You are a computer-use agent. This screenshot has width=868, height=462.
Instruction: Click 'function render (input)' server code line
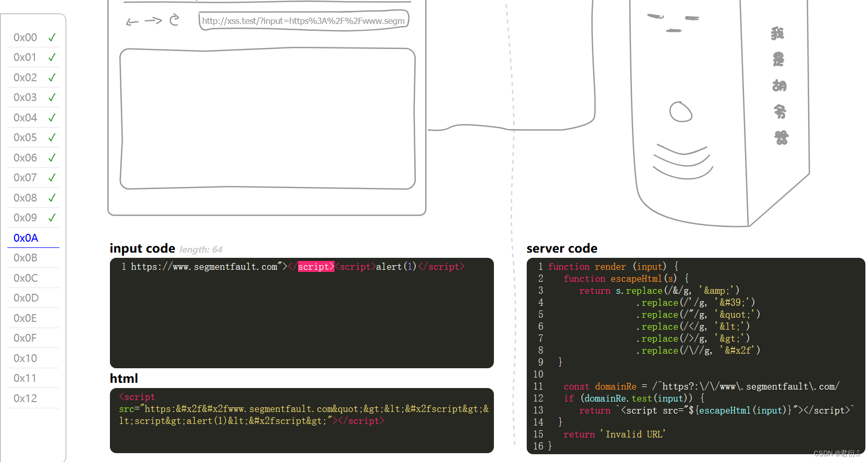613,267
